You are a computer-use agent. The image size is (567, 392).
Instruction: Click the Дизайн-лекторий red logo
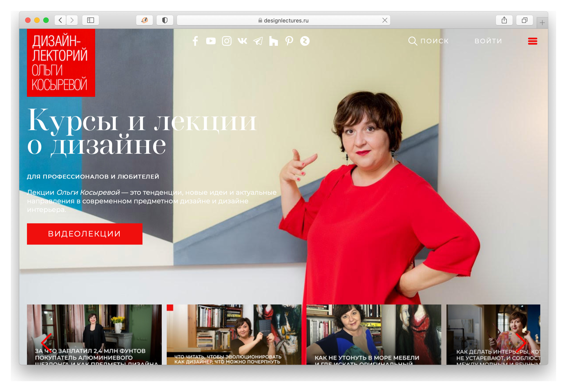(61, 63)
